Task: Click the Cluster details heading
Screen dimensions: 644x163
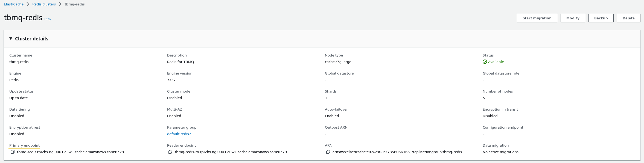Action: pyautogui.click(x=31, y=39)
